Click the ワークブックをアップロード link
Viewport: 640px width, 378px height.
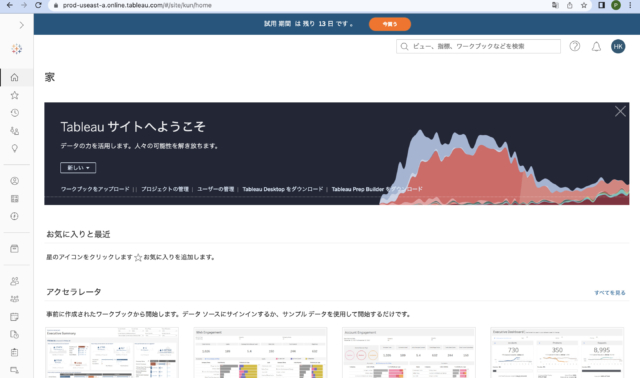coord(95,189)
